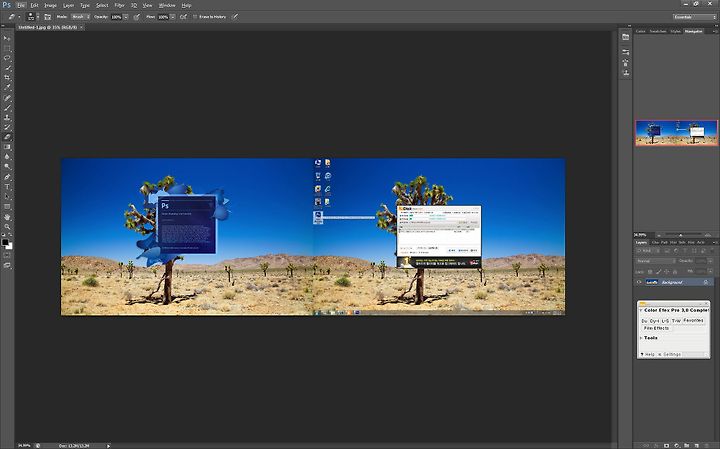Select the Clone Stamp tool
The image size is (720, 449).
[7, 118]
